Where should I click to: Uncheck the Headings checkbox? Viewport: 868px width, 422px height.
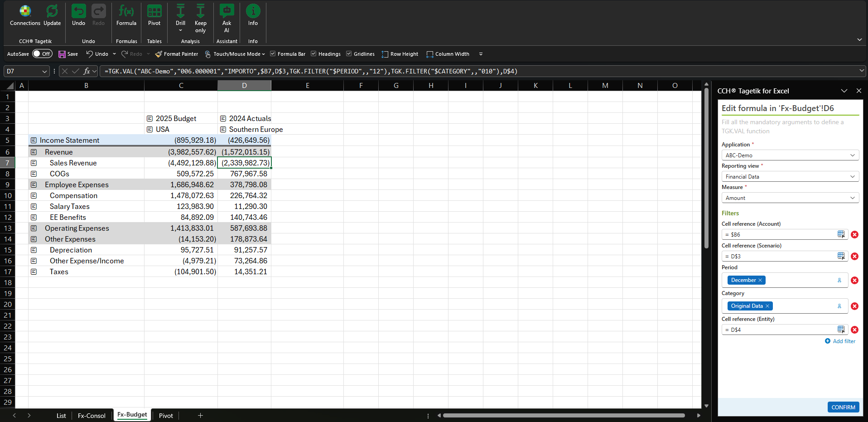(x=313, y=54)
